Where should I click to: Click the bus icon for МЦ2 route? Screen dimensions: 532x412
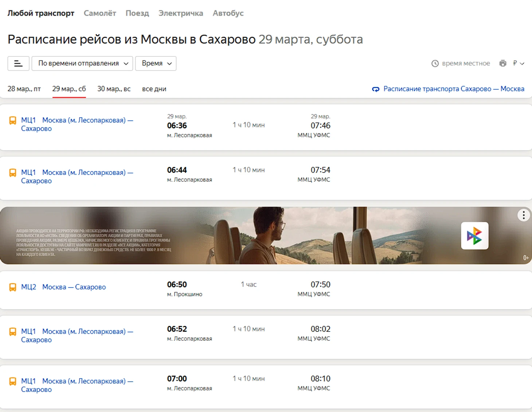[13, 287]
